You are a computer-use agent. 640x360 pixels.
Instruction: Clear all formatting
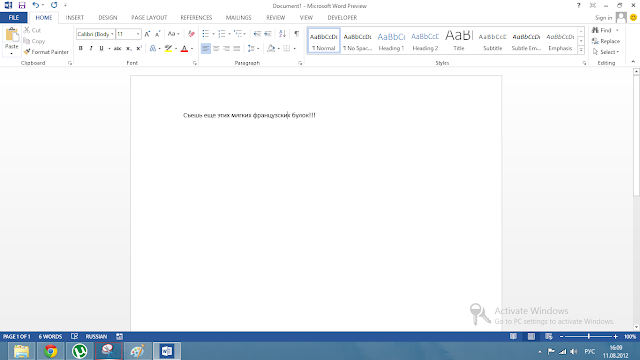tap(191, 34)
